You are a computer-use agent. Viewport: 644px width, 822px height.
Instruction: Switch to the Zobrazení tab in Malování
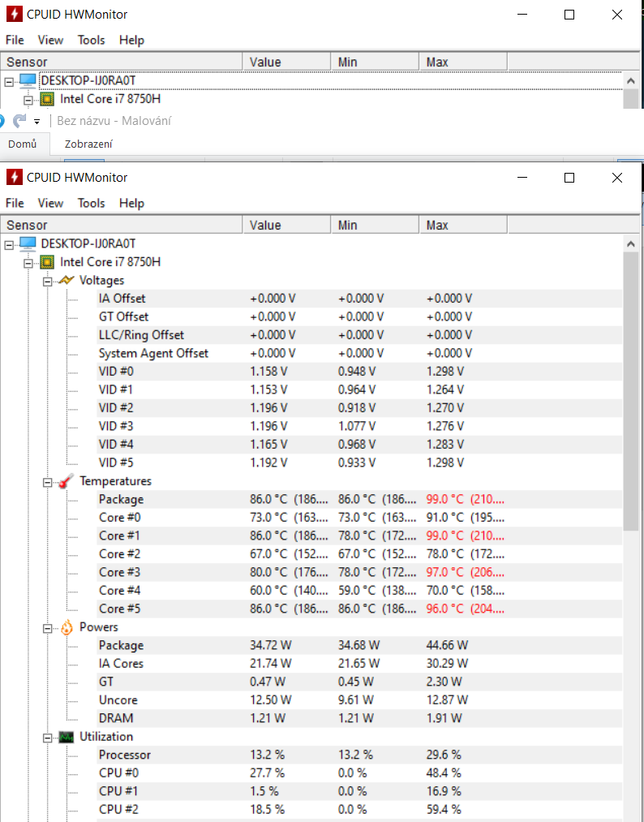click(88, 144)
